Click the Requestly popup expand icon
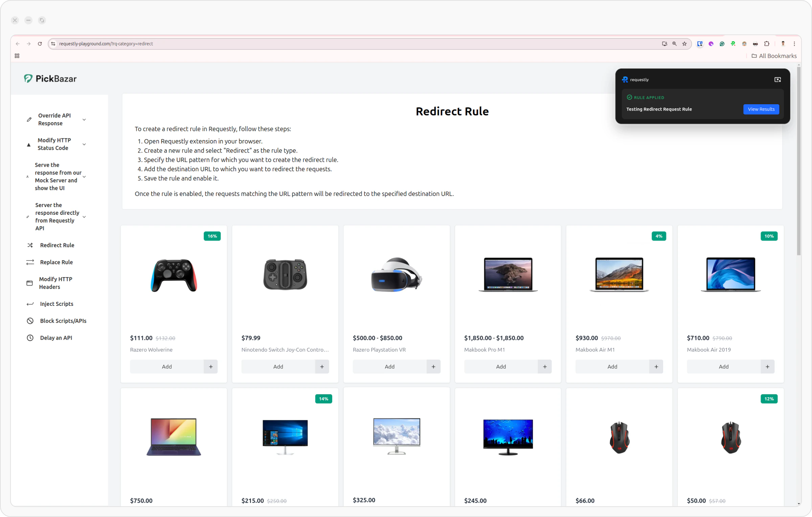 coord(777,80)
